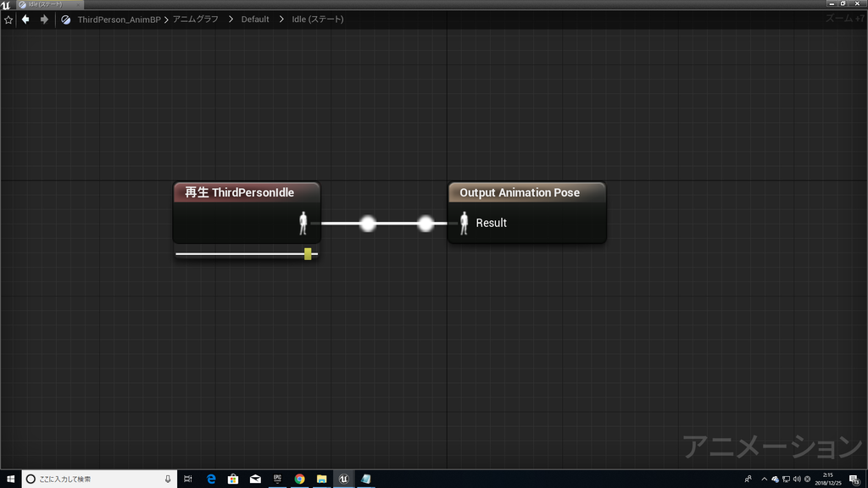Open the notepad-like app in the taskbar
The width and height of the screenshot is (868, 488).
tap(366, 480)
